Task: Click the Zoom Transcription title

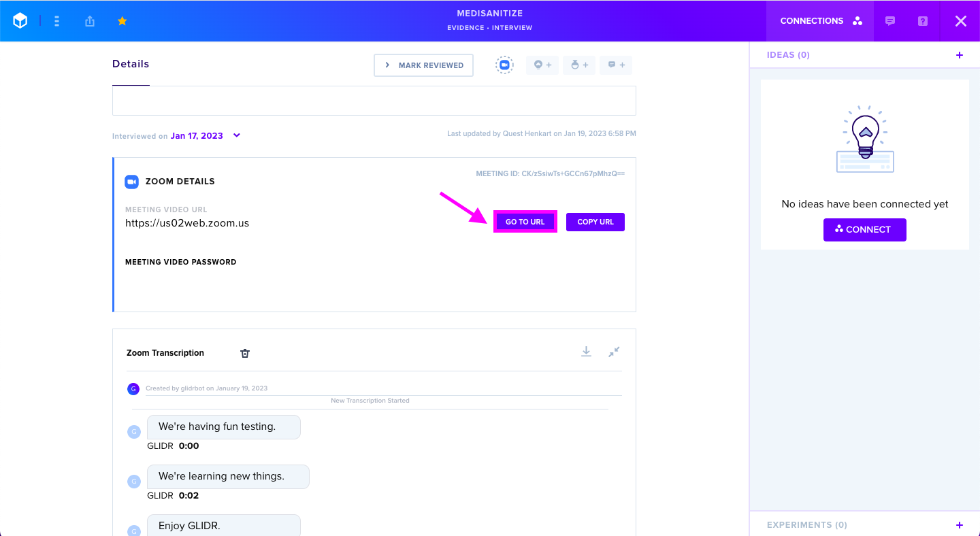Action: tap(165, 353)
